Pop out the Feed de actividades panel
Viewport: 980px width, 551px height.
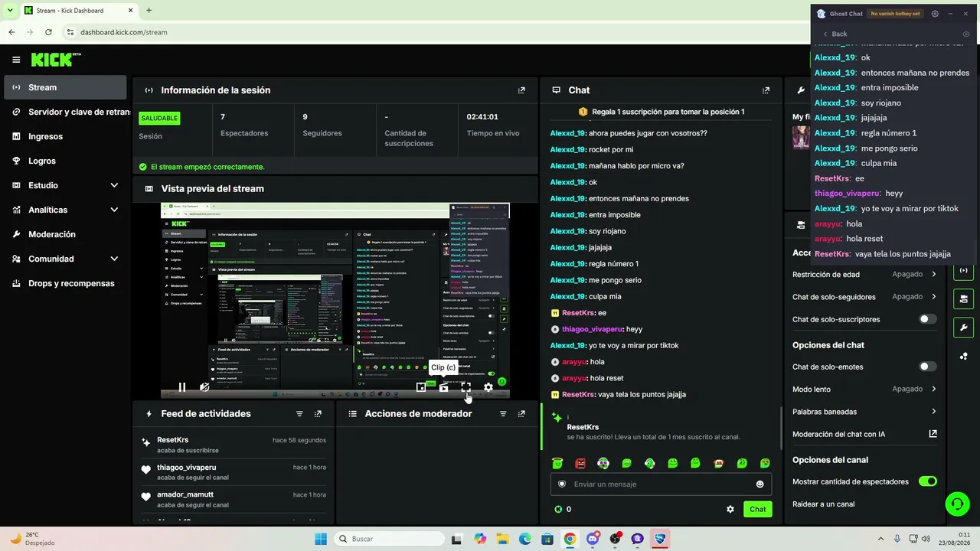[318, 414]
